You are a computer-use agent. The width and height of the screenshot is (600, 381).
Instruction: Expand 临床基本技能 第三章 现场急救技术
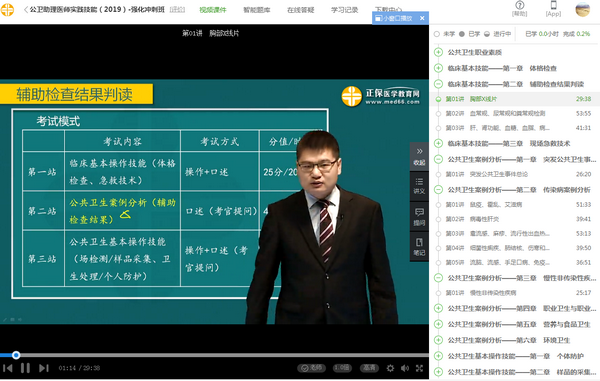439,143
